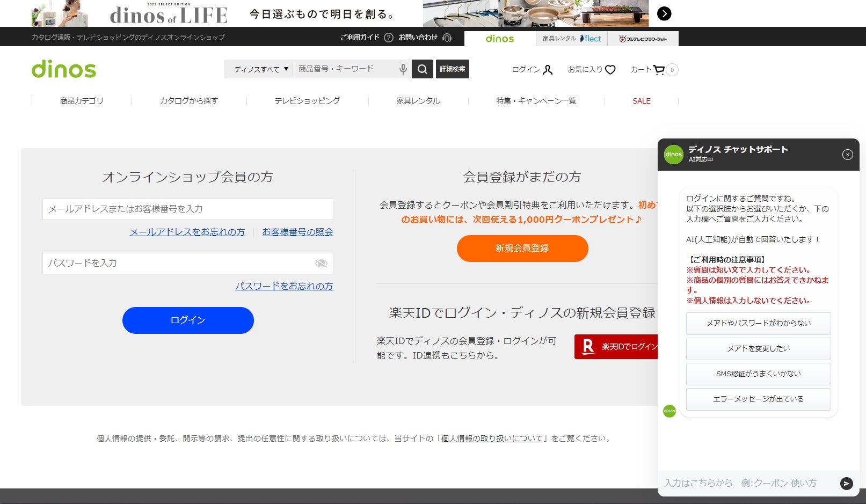
Task: Click the usage guide question mark icon
Action: point(389,38)
